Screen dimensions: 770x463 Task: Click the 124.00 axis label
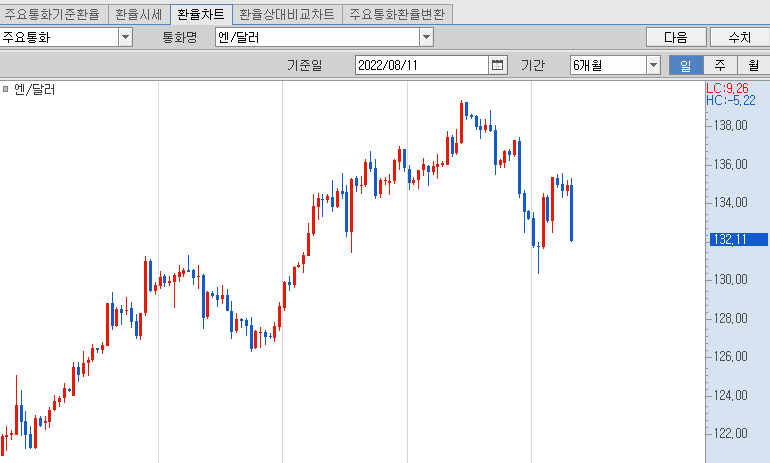click(x=730, y=395)
